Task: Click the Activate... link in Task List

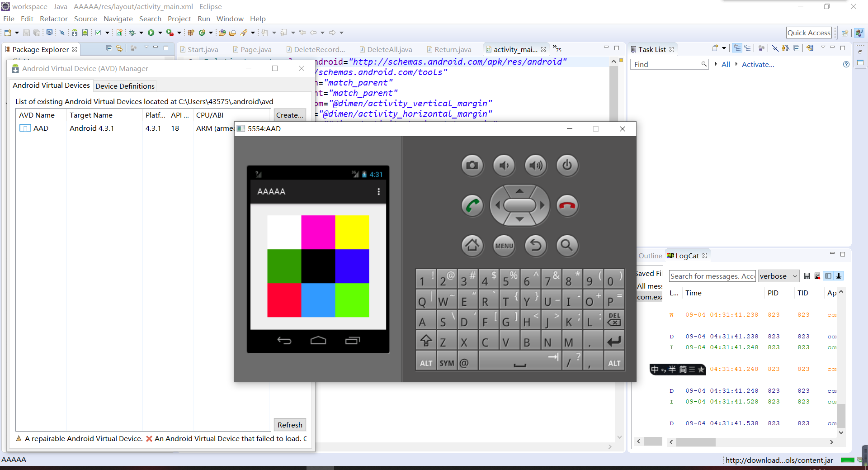Action: (758, 64)
